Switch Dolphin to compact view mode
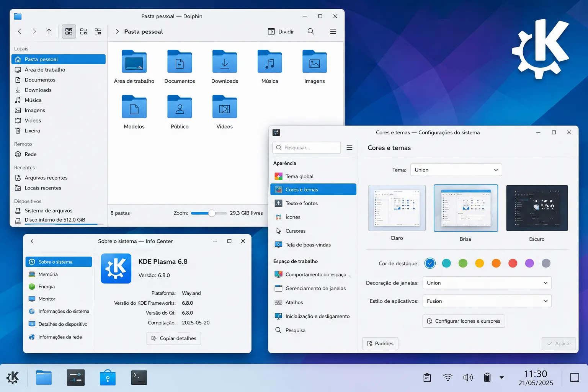Viewport: 588px width, 392px height. point(83,31)
